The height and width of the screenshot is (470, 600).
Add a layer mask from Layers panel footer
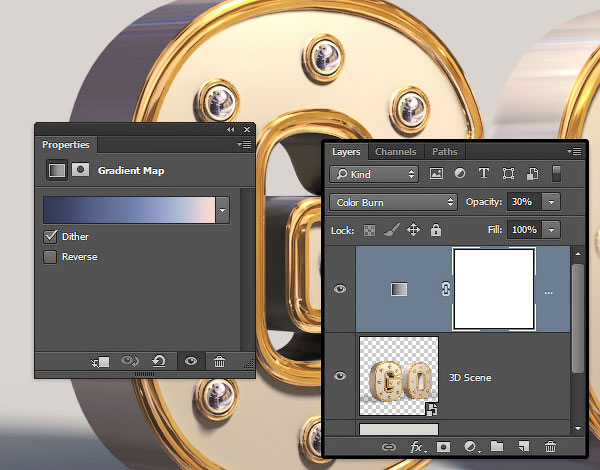443,446
